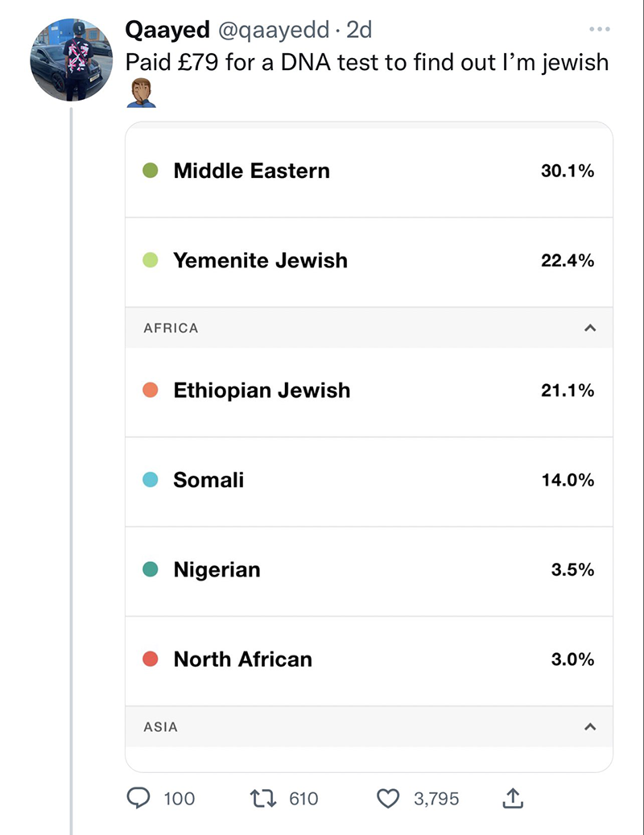The height and width of the screenshot is (835, 644).
Task: Click the 2d timestamp link
Action: click(359, 30)
